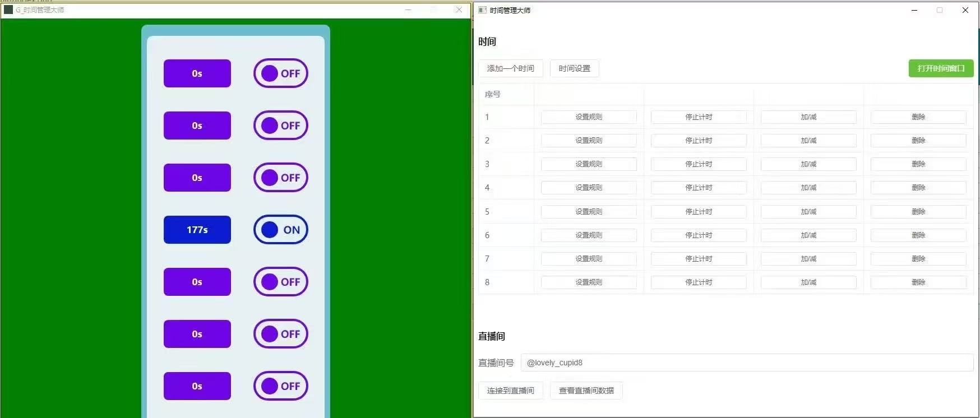Stop timing for row 2
The image size is (980, 418).
coord(699,141)
